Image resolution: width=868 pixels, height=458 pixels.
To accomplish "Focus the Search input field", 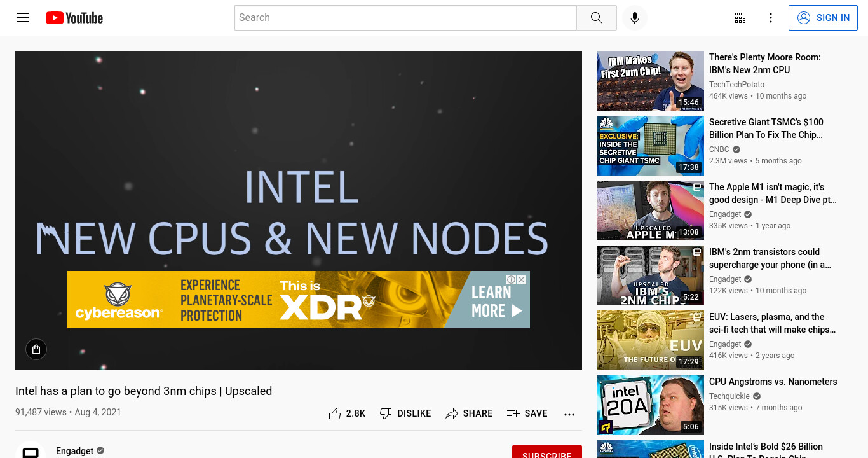I will tap(405, 18).
